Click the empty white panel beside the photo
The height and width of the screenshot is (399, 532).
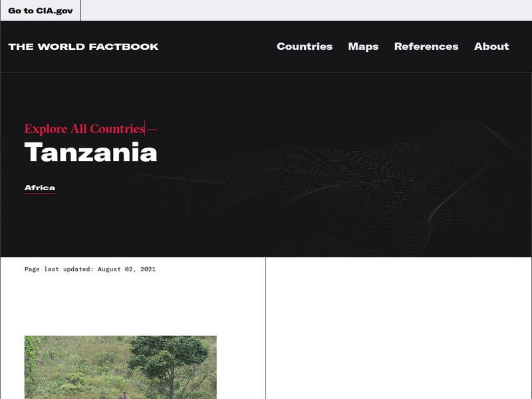click(398, 328)
